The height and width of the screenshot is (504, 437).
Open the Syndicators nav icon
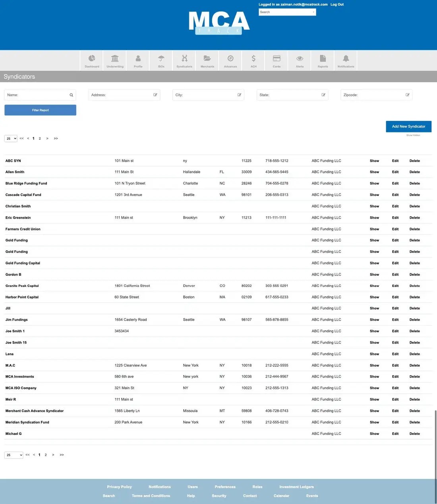coord(184,58)
